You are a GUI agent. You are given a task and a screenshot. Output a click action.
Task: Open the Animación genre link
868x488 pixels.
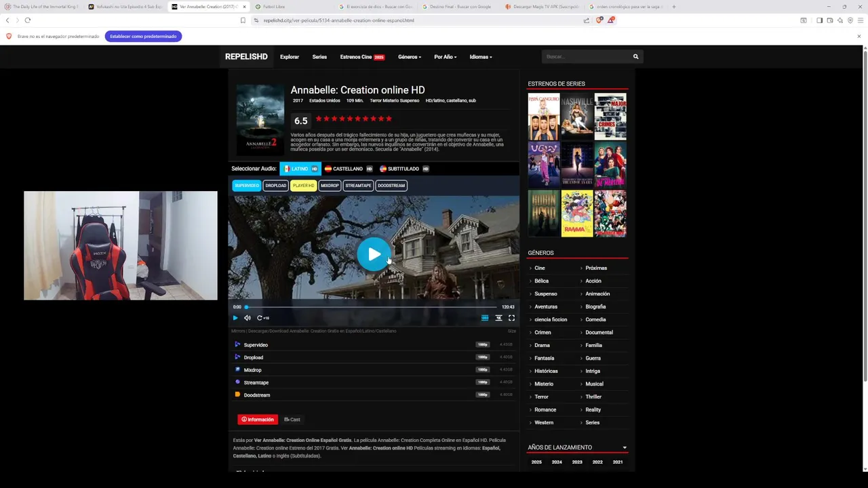point(597,294)
